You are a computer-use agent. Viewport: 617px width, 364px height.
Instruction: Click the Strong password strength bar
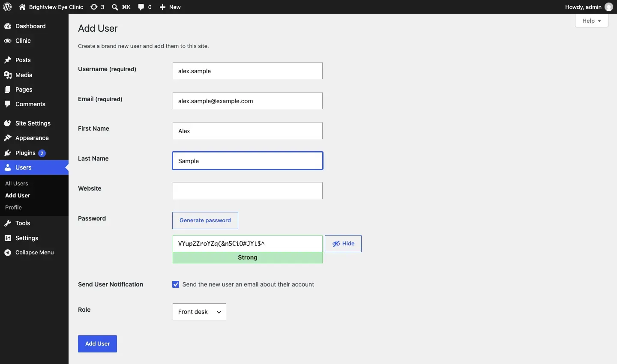[x=248, y=258]
